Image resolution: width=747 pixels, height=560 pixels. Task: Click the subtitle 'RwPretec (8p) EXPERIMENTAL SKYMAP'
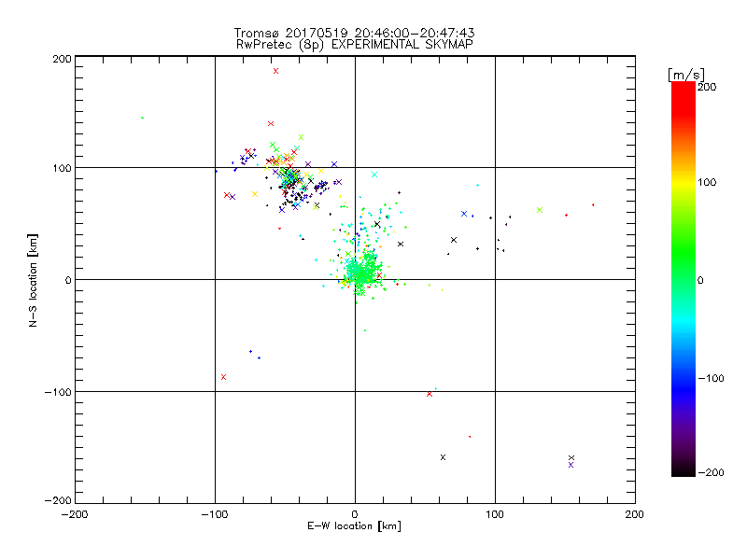click(x=355, y=45)
